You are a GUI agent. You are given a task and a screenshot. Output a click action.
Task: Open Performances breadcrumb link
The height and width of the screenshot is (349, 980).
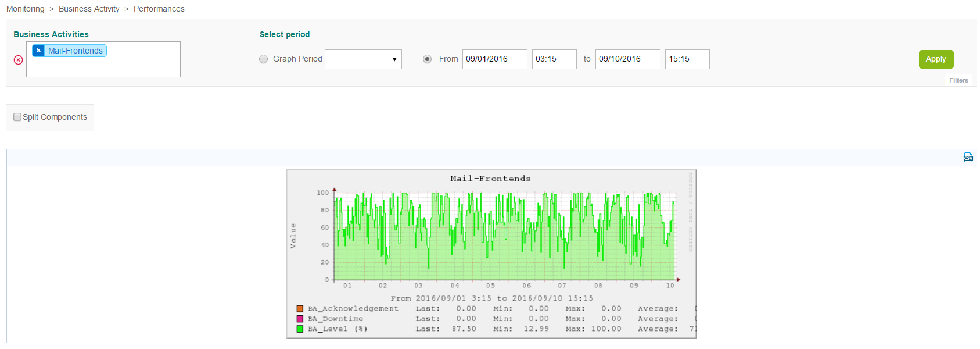point(159,9)
